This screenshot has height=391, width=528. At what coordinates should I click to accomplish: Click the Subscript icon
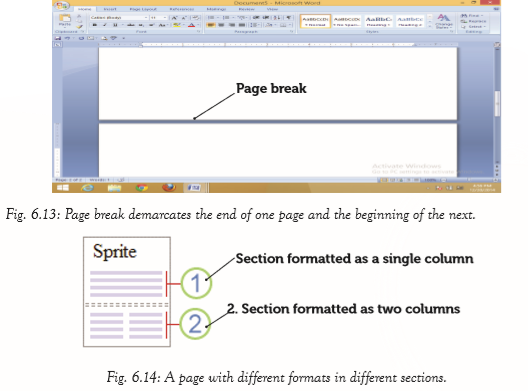point(141,25)
